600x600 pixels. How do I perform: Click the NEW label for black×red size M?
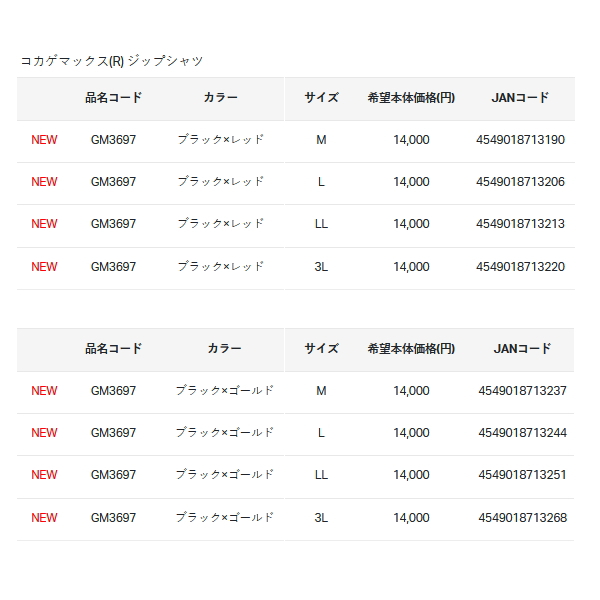(44, 140)
